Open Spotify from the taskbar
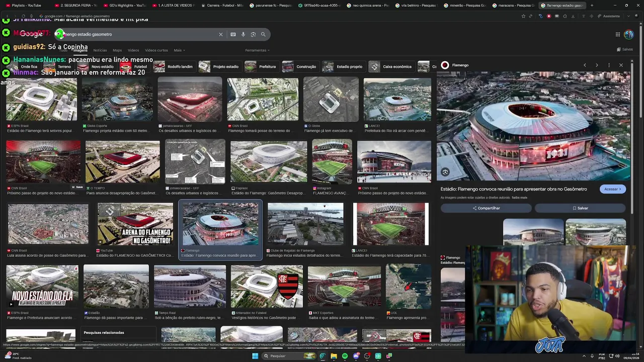 [345, 356]
